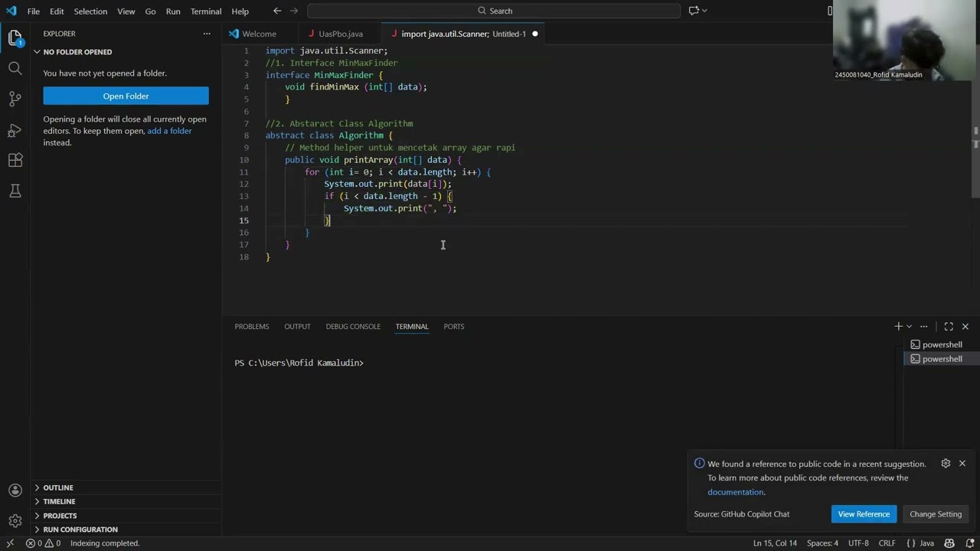The width and height of the screenshot is (980, 551).
Task: Open the Help menu
Action: point(240,11)
